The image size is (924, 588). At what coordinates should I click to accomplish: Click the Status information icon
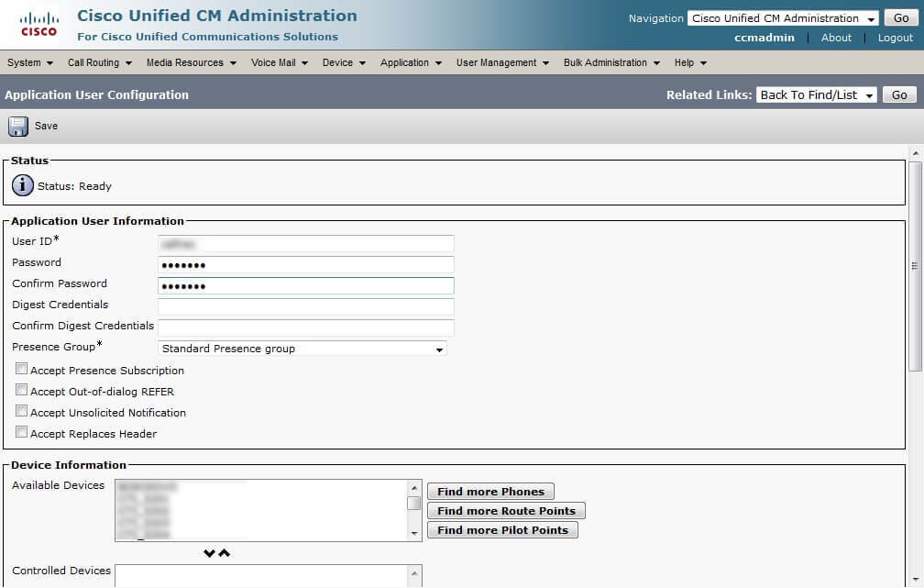[x=22, y=185]
